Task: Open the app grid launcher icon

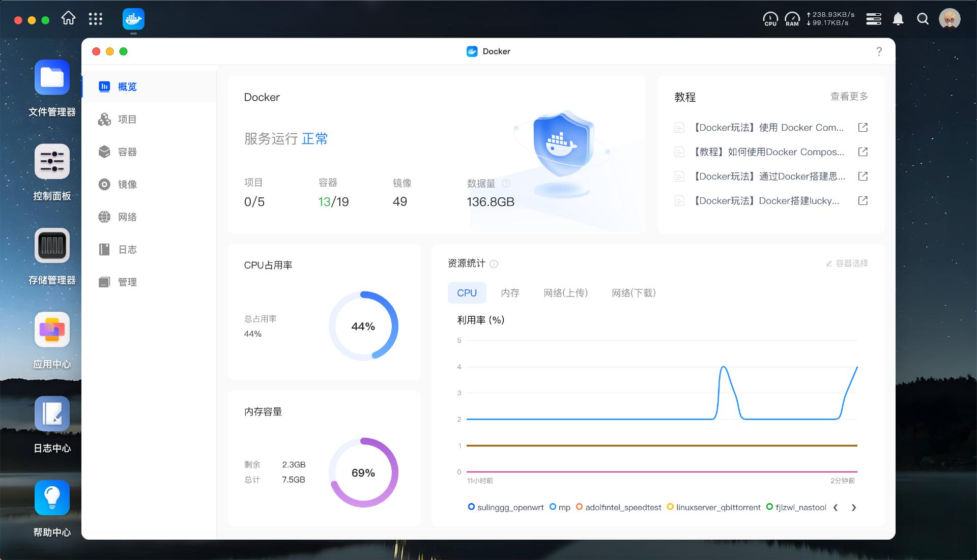Action: click(96, 19)
